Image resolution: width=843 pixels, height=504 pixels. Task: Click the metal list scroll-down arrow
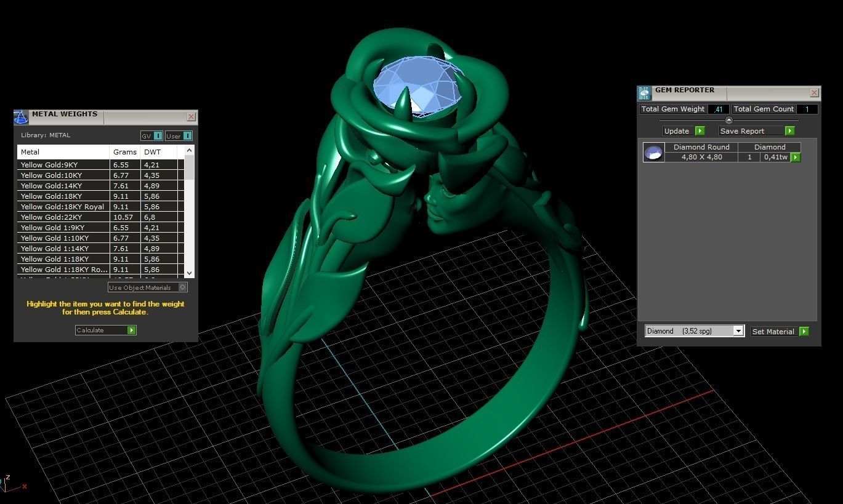[189, 273]
